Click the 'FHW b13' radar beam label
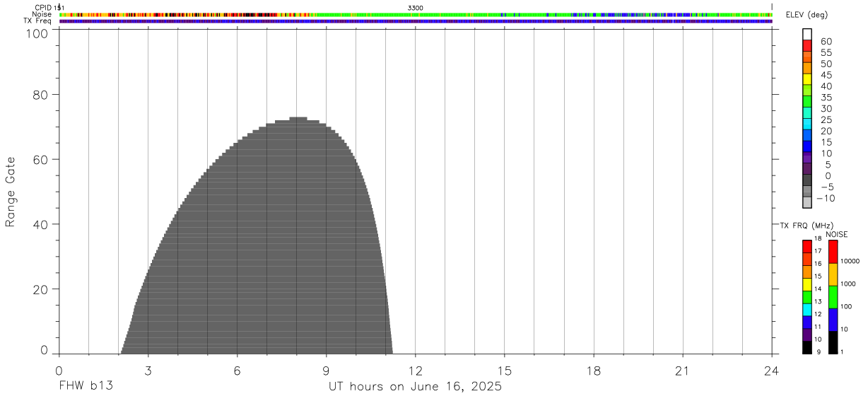This screenshot has width=868, height=401. 86,387
